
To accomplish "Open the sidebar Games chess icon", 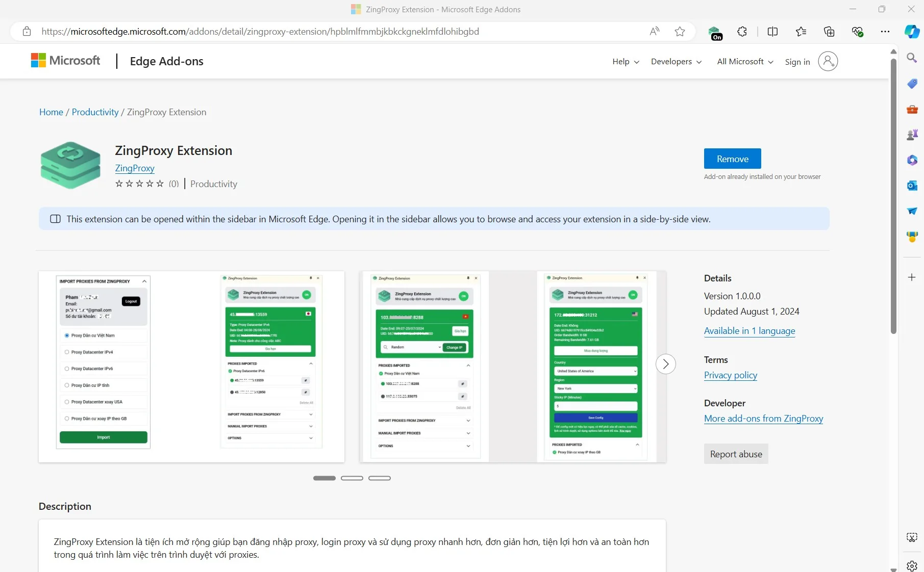I will [x=912, y=135].
